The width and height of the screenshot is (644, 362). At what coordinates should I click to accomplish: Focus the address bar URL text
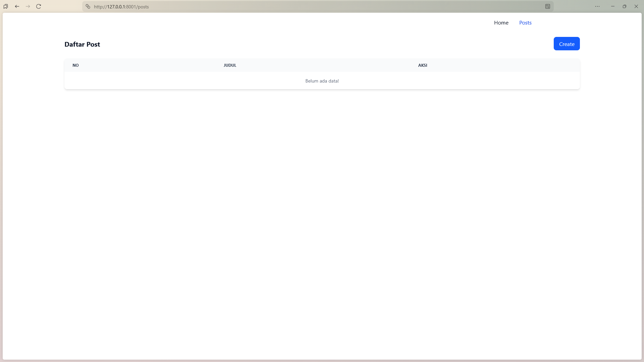coord(121,7)
